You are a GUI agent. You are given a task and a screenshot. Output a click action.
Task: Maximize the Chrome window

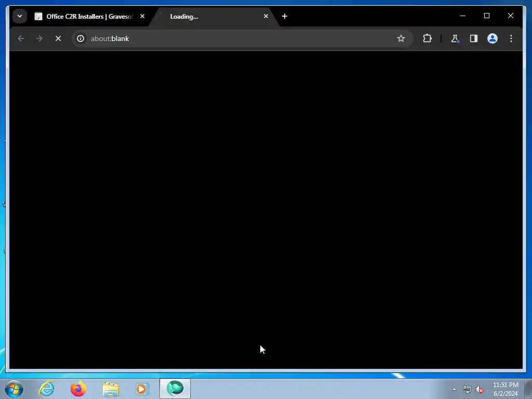[x=486, y=16]
